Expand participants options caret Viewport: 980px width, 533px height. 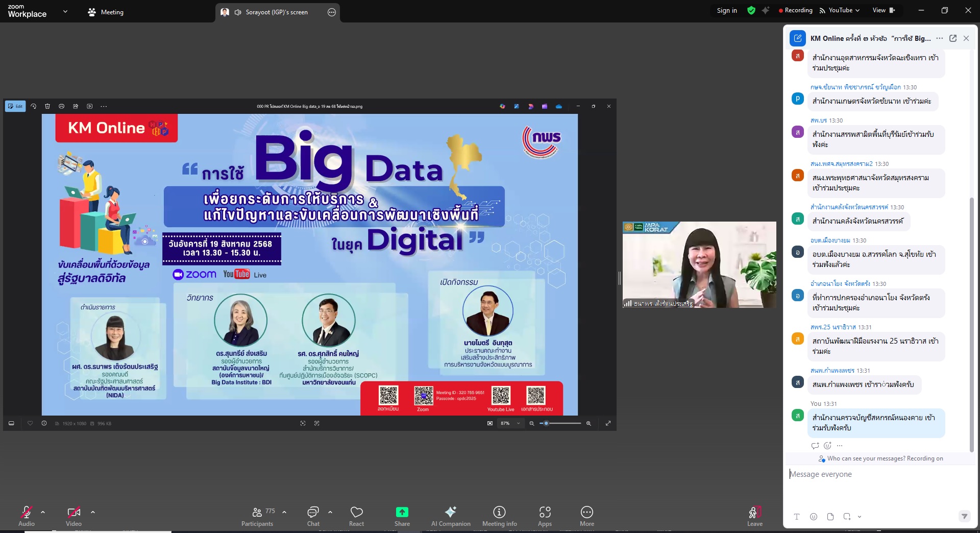[284, 512]
